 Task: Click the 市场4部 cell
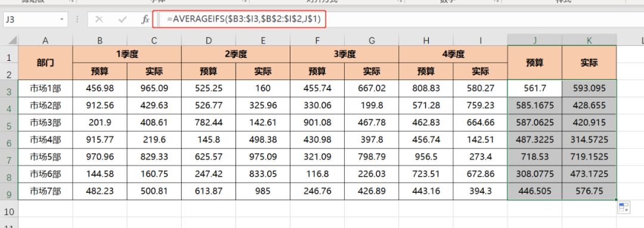pos(45,140)
